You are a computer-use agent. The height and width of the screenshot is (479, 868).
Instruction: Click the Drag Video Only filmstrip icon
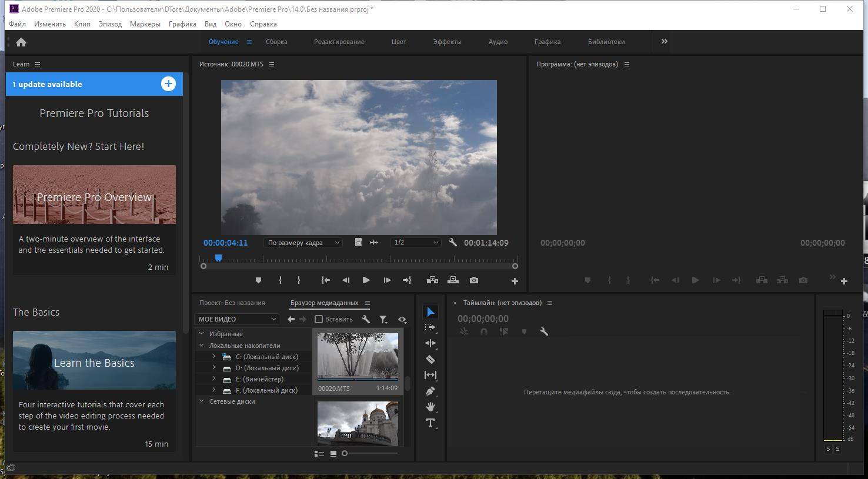click(358, 242)
